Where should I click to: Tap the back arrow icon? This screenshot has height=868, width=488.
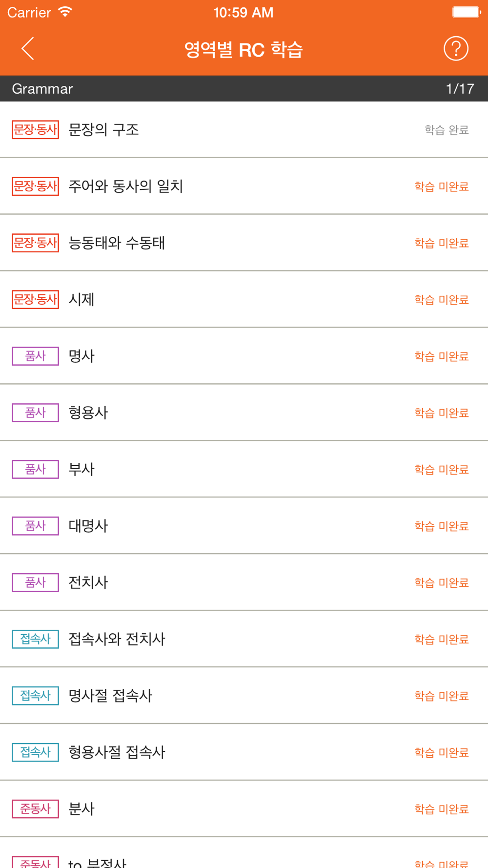click(28, 48)
